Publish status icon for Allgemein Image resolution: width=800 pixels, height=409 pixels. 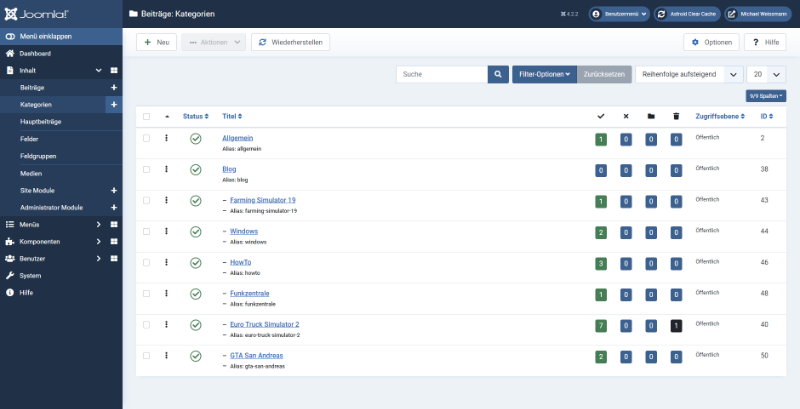tap(195, 139)
